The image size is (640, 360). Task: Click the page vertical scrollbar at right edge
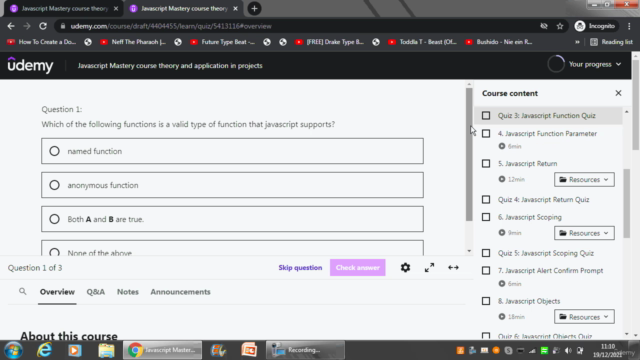(x=636, y=104)
